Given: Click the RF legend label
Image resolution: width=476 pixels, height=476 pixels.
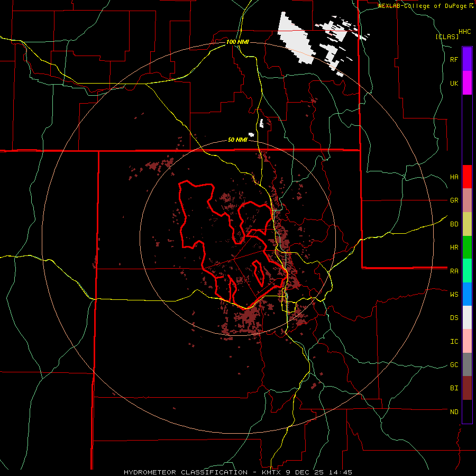Looking at the screenshot, I should coord(454,59).
